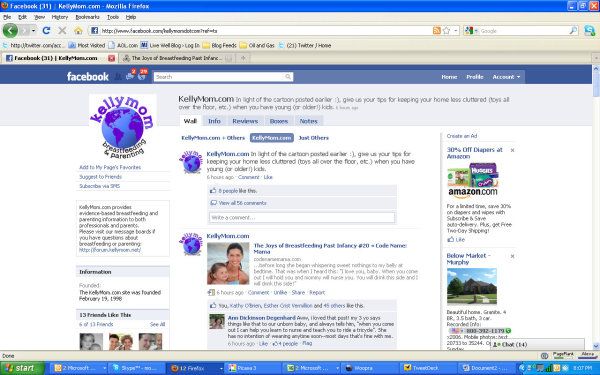
Task: Switch to the Boxes tab
Action: [279, 121]
